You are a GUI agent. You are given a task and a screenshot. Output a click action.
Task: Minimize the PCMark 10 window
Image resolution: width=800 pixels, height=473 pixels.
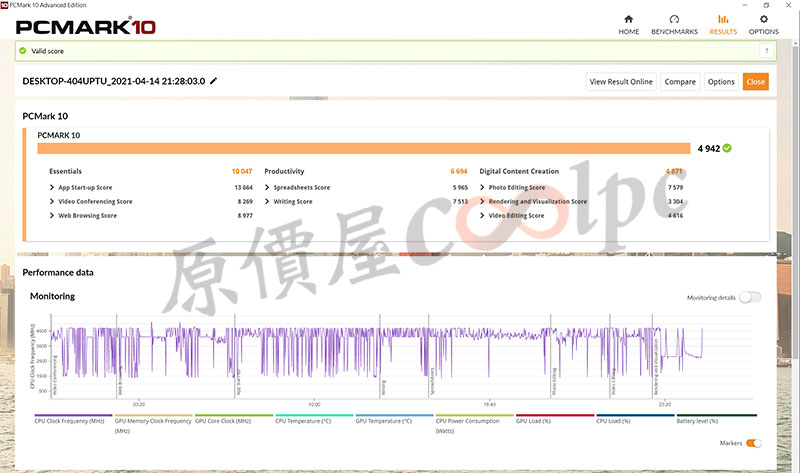pos(745,5)
